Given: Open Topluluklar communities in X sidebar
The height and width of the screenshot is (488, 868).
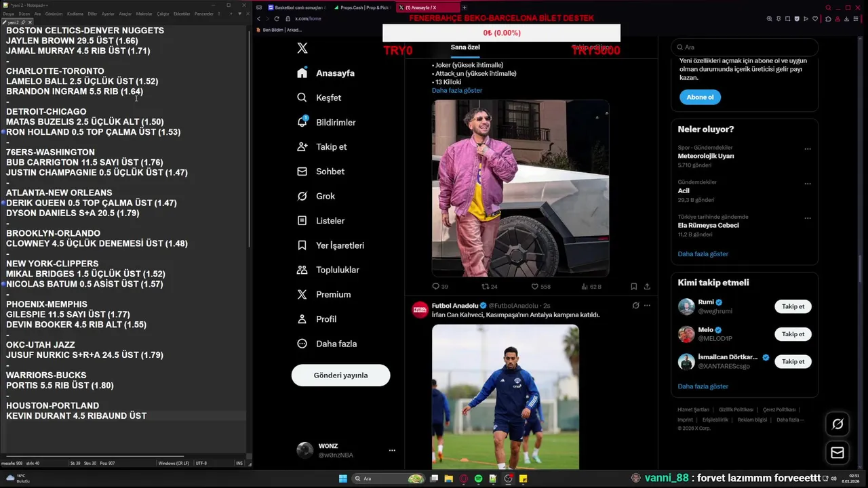Looking at the screenshot, I should [x=328, y=270].
